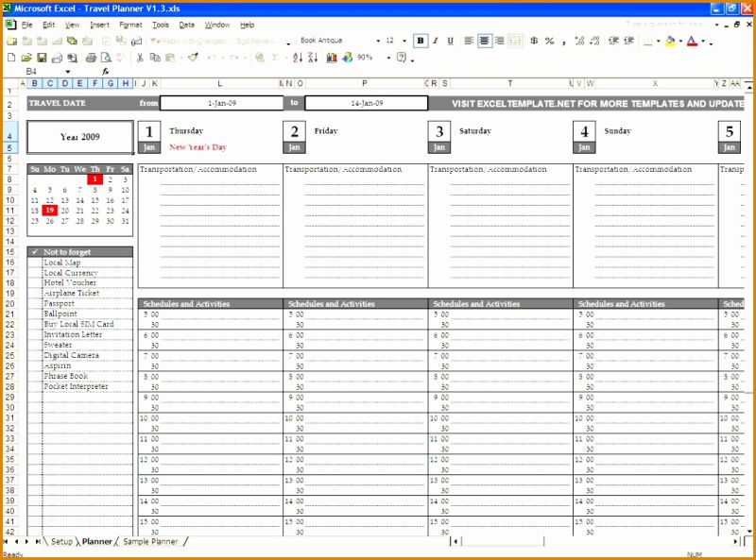Launch the Chart Wizard icon
Viewport: 756px width, 560px height.
pos(332,58)
